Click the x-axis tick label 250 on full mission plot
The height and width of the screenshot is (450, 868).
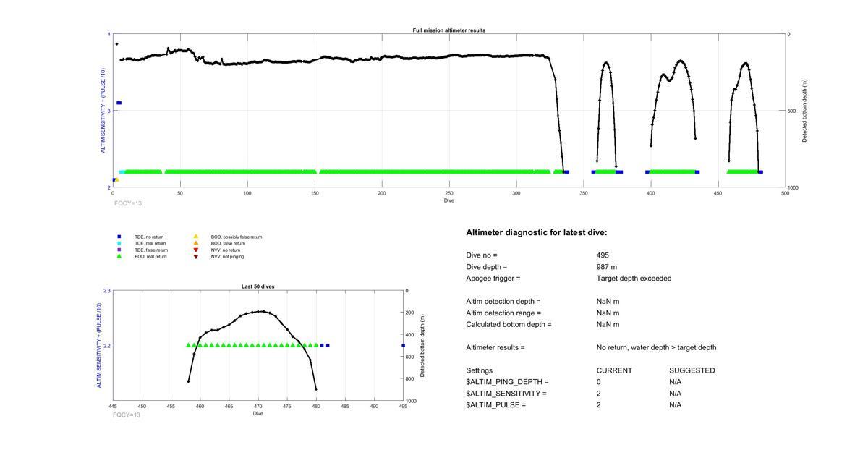pos(449,193)
